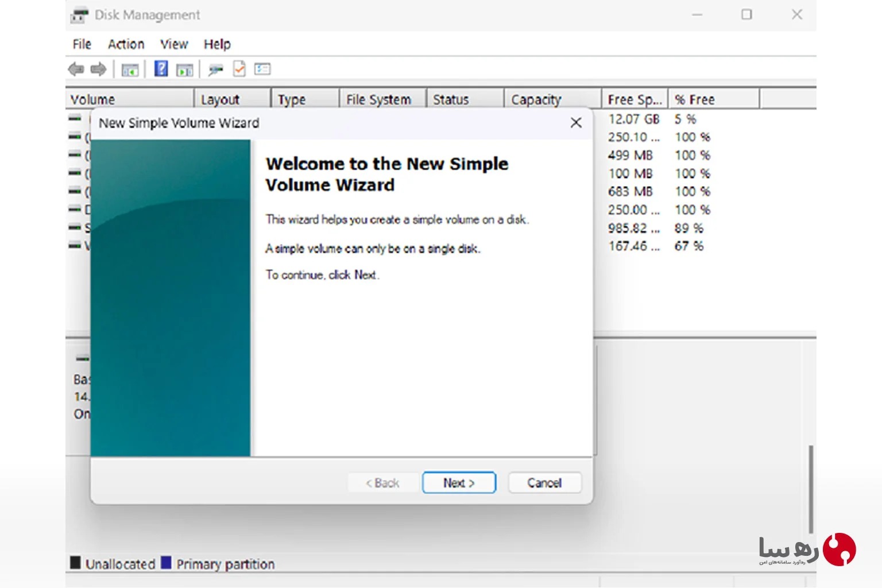The image size is (882, 588).
Task: Open the Help menu
Action: click(217, 44)
